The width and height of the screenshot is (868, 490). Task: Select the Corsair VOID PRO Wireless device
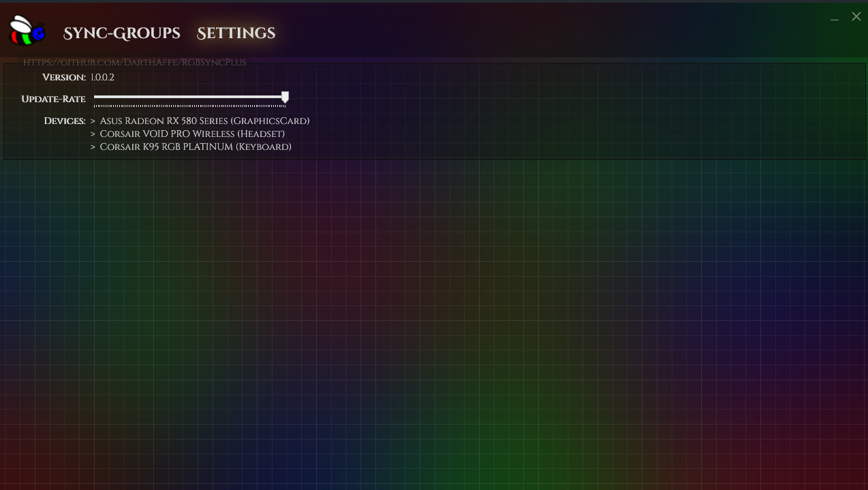pyautogui.click(x=192, y=134)
